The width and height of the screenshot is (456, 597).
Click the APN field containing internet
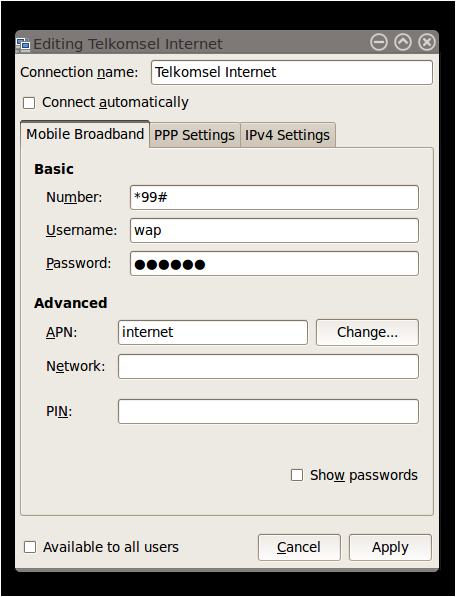(213, 332)
